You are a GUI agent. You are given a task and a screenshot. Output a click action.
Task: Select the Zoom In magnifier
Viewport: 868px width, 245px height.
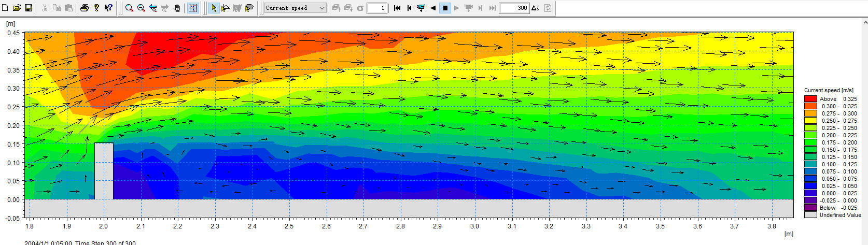[129, 8]
